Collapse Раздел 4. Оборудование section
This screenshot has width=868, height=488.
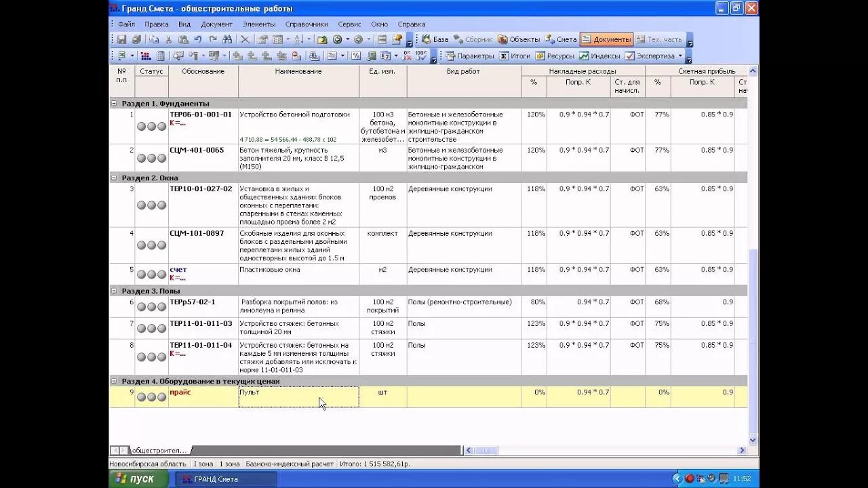(x=114, y=381)
